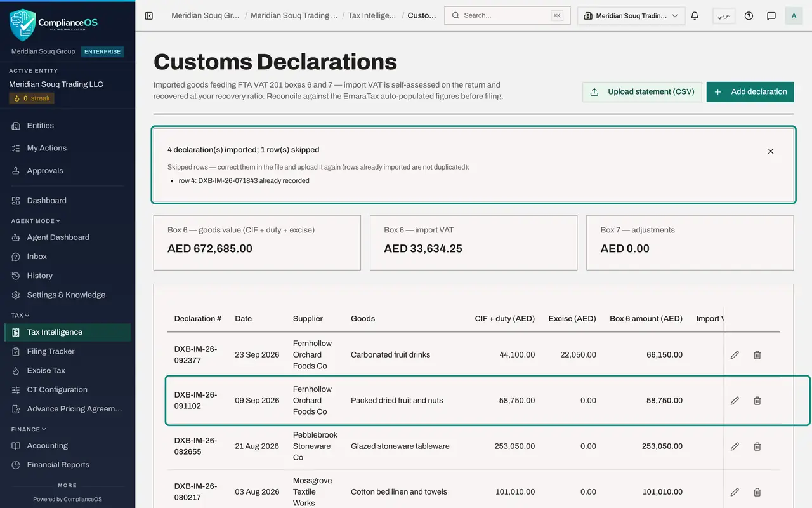Click Upload statement (CSV) button
Image resolution: width=812 pixels, height=508 pixels.
coord(642,92)
